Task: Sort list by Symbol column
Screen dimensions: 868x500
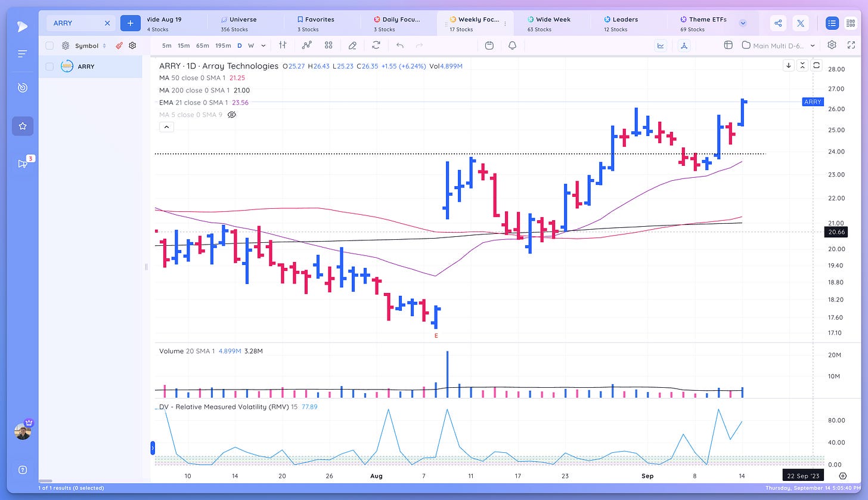Action: pos(90,45)
